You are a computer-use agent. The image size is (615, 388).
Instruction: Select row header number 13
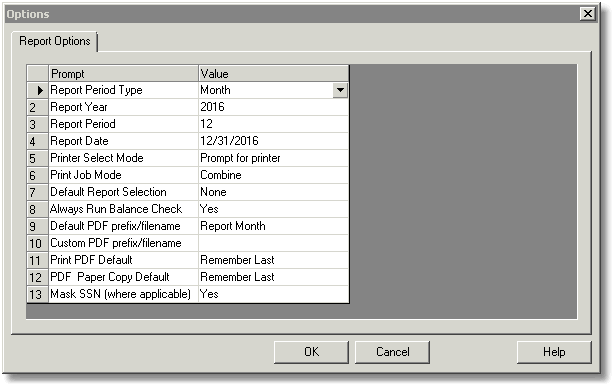click(38, 294)
